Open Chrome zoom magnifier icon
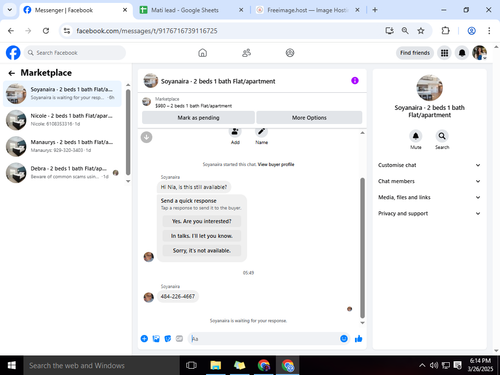 click(405, 31)
